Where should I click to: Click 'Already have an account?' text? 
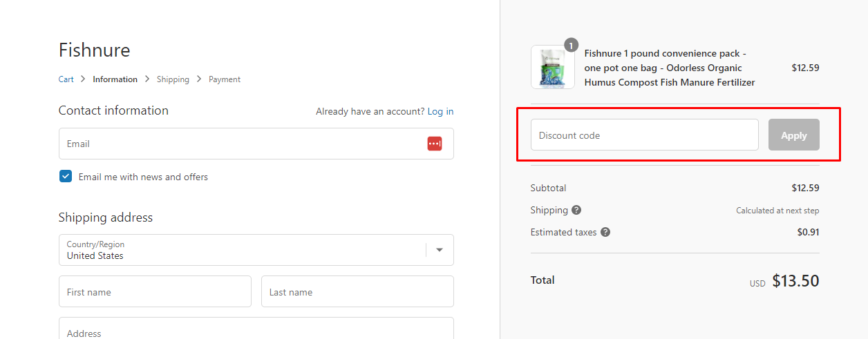[x=370, y=111]
